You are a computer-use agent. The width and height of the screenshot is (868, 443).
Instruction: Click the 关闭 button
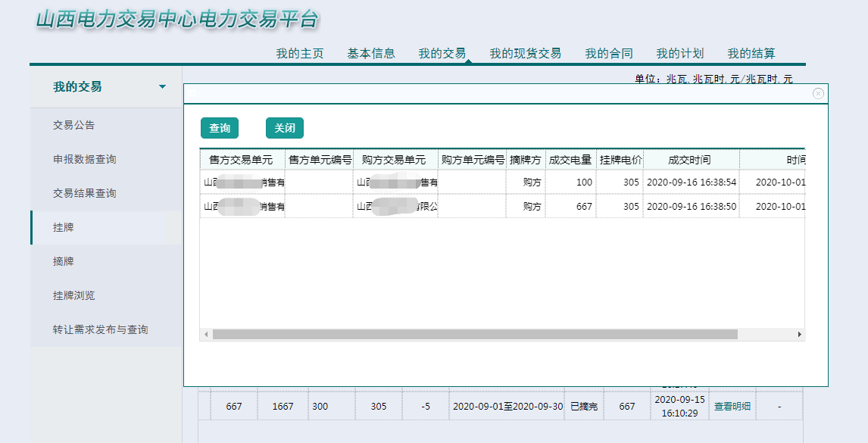click(285, 129)
